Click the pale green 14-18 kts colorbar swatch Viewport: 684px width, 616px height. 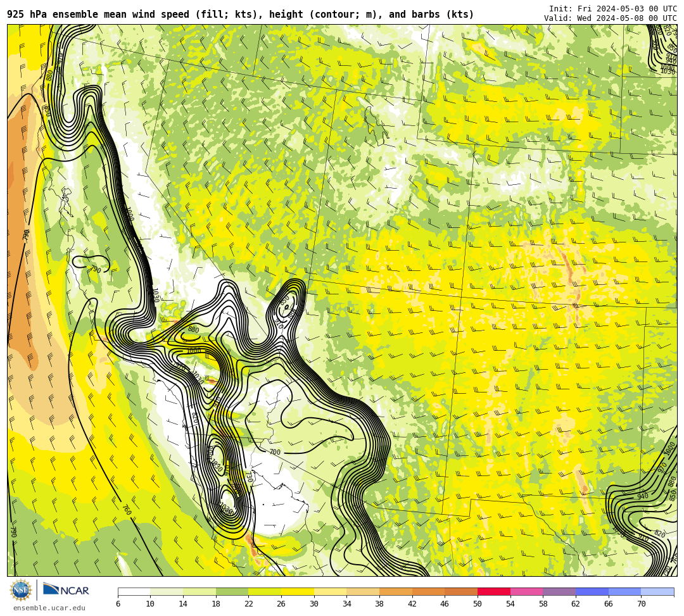[199, 591]
